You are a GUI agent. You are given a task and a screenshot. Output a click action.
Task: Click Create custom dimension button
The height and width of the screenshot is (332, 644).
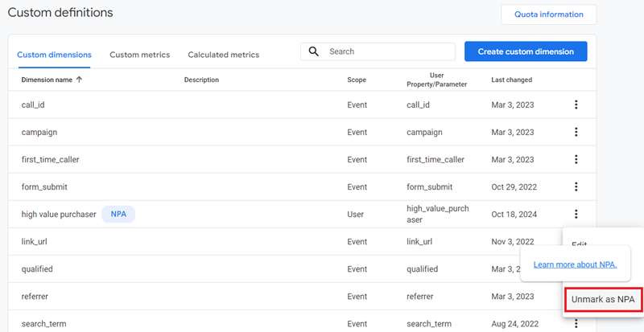pos(526,51)
